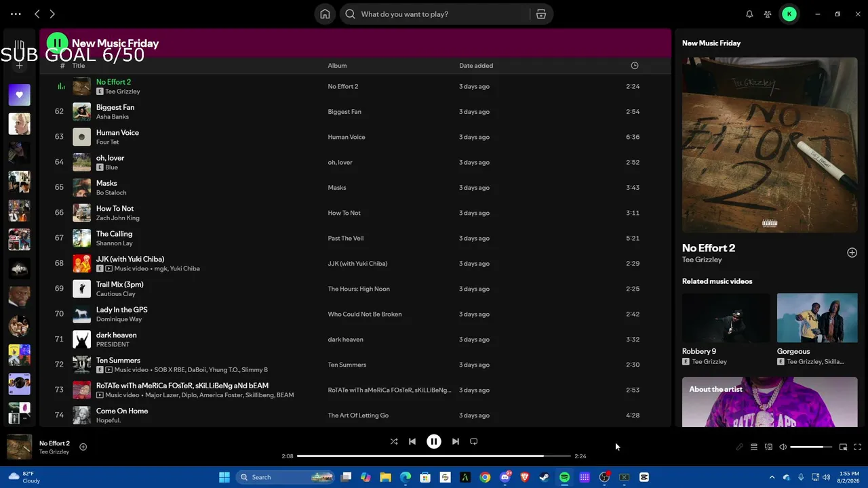Navigate forward with the right arrow

coord(52,14)
